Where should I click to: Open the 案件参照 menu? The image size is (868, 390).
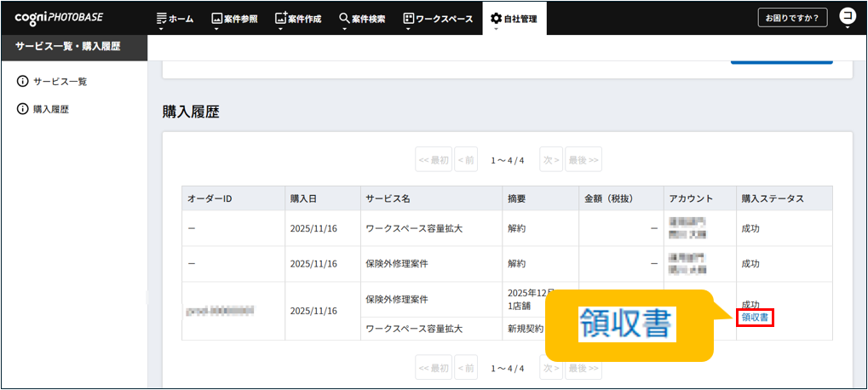[x=234, y=18]
